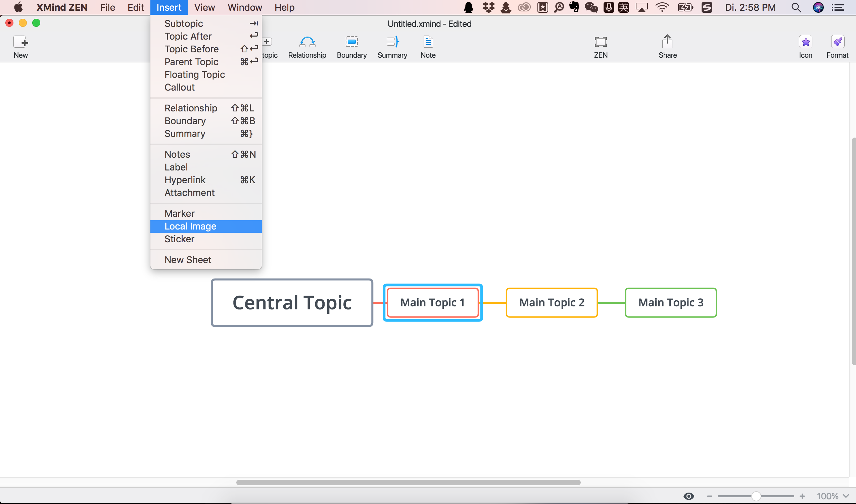Toggle the eye view icon in status bar
The height and width of the screenshot is (504, 856).
[x=688, y=496]
